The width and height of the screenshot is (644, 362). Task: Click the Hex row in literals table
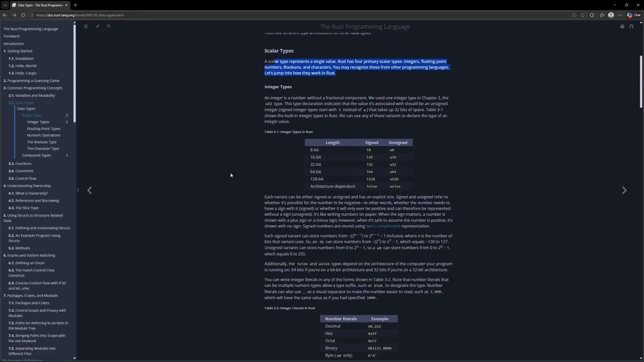pos(359,333)
